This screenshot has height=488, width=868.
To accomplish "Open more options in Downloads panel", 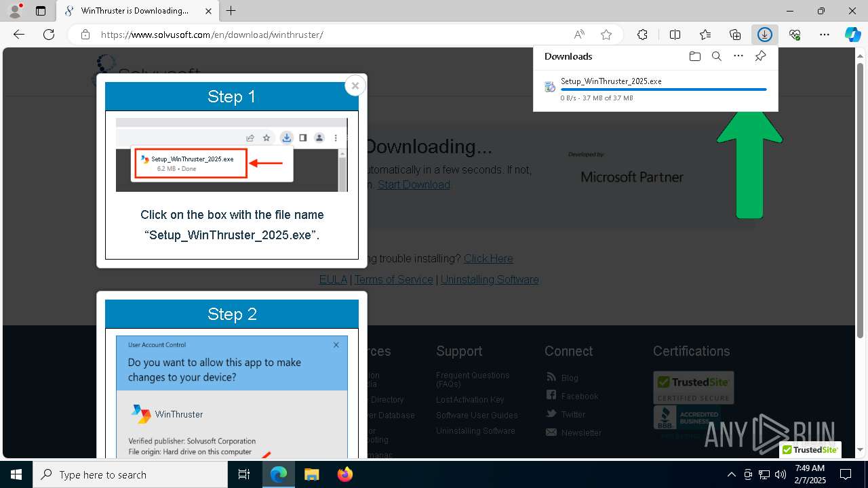I will [738, 56].
